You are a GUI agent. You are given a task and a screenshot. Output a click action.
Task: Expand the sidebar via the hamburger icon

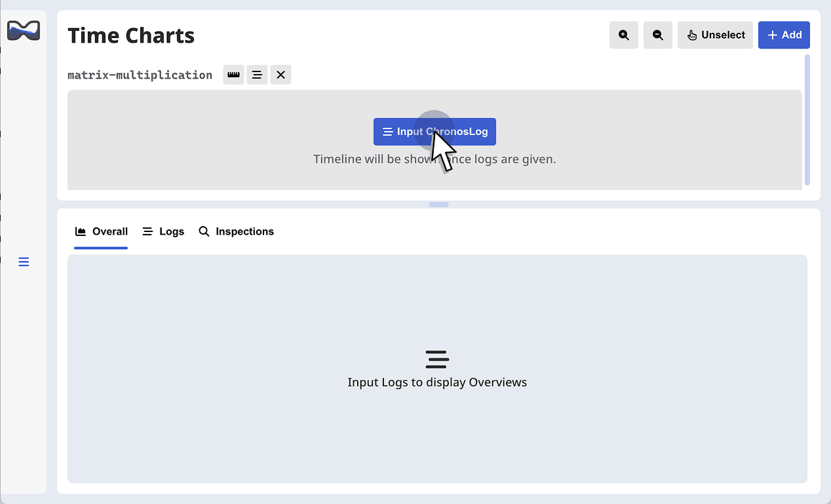click(24, 262)
